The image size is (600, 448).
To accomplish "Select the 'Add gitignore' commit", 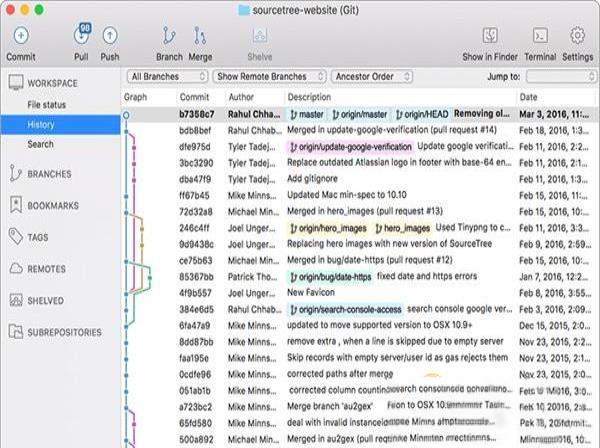I will [x=312, y=179].
